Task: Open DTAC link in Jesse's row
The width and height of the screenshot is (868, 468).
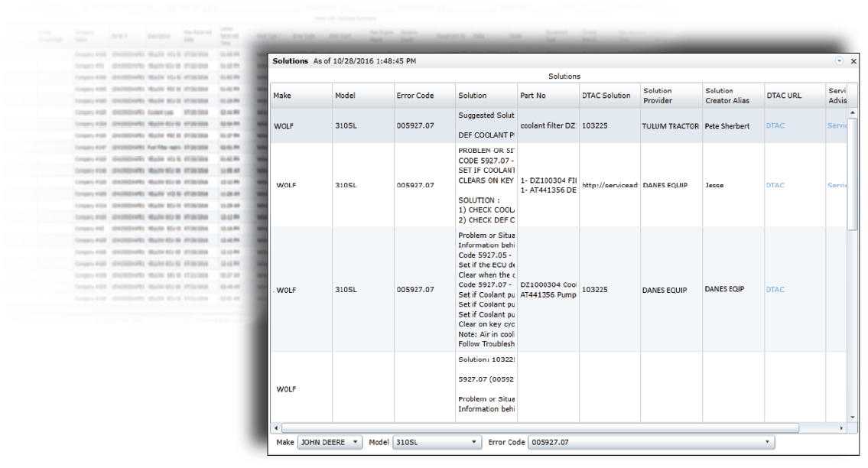Action: (x=775, y=185)
